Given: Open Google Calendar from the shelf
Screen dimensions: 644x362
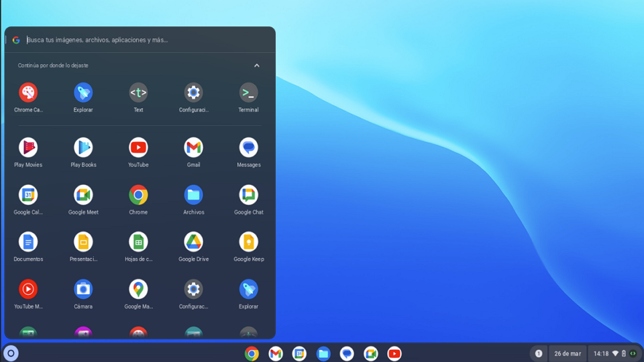Looking at the screenshot, I should click(299, 353).
